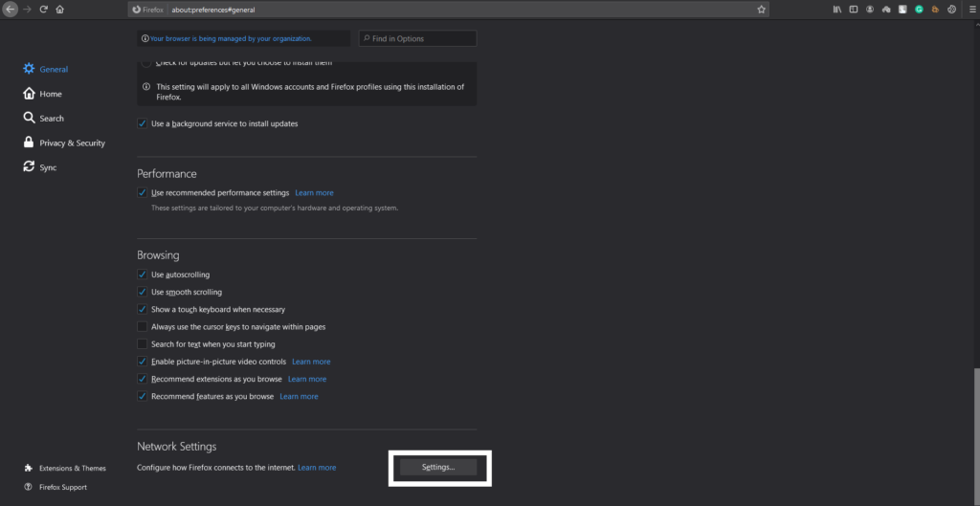
Task: Toggle Show a touch keyboard when necessary
Action: (142, 309)
